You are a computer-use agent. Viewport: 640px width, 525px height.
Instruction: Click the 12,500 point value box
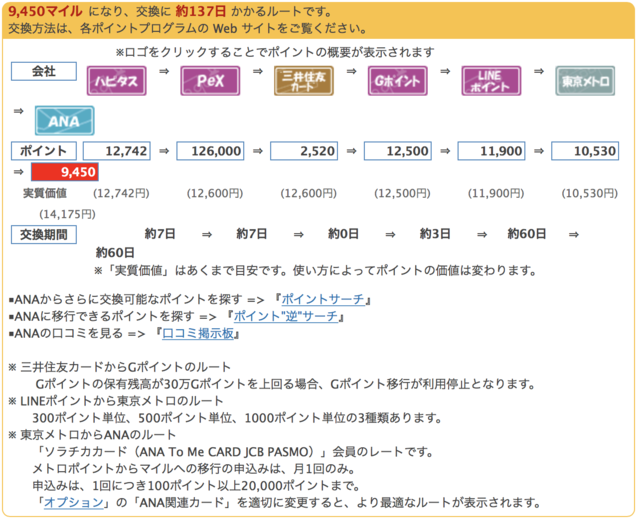pos(398,151)
